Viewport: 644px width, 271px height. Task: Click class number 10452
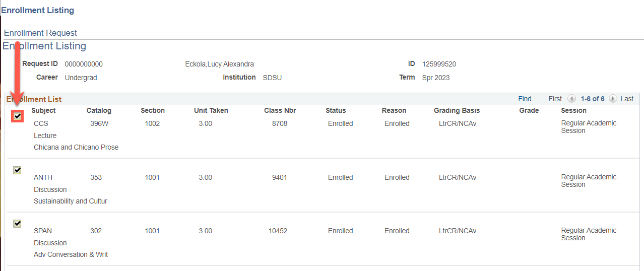pos(278,231)
